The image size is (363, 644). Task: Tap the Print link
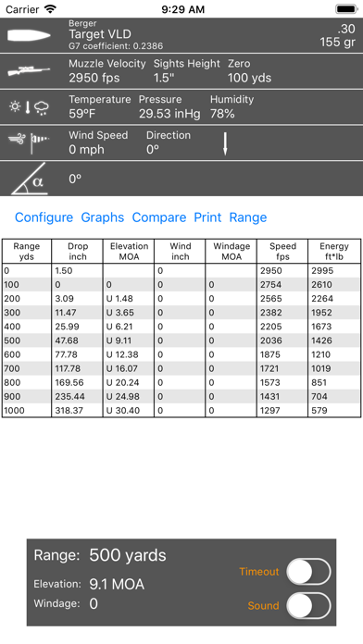click(x=207, y=217)
